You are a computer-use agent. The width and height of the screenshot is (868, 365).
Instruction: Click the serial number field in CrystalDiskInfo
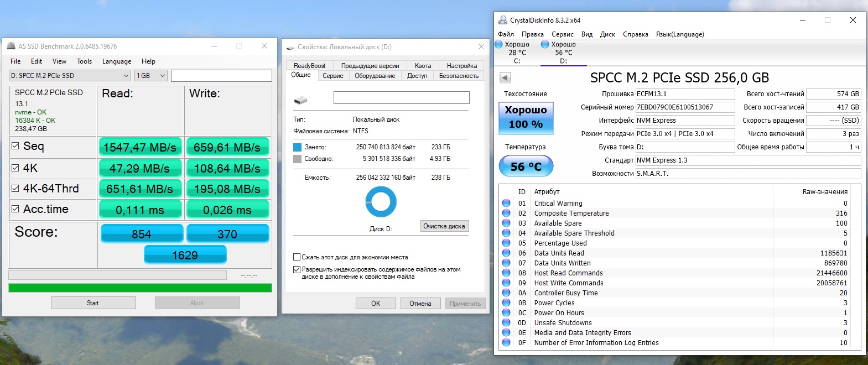pos(685,107)
